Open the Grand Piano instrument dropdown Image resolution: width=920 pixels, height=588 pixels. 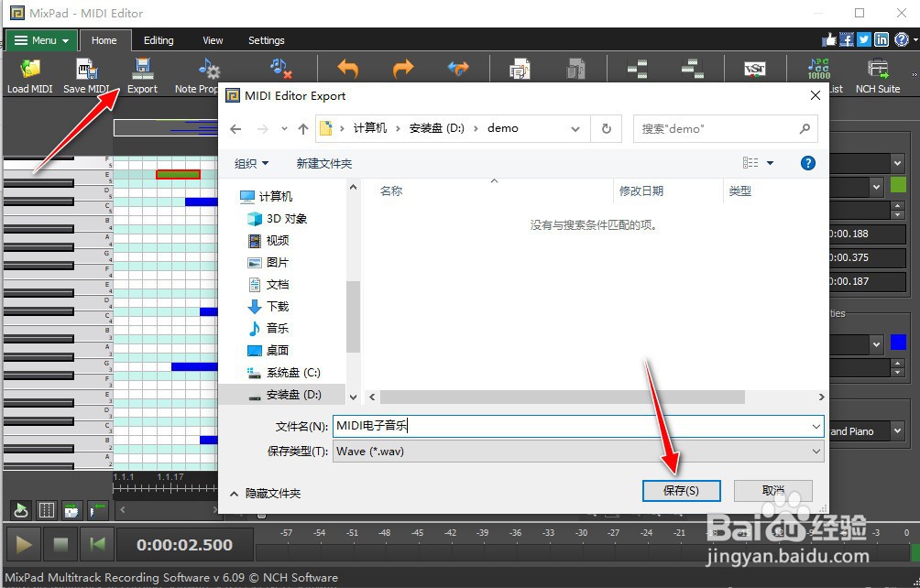(897, 430)
